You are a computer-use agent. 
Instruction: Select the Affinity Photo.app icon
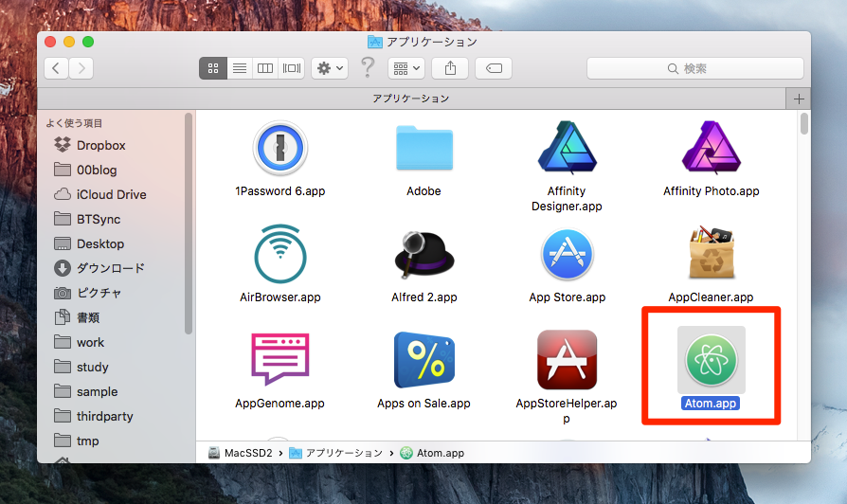[x=711, y=148]
